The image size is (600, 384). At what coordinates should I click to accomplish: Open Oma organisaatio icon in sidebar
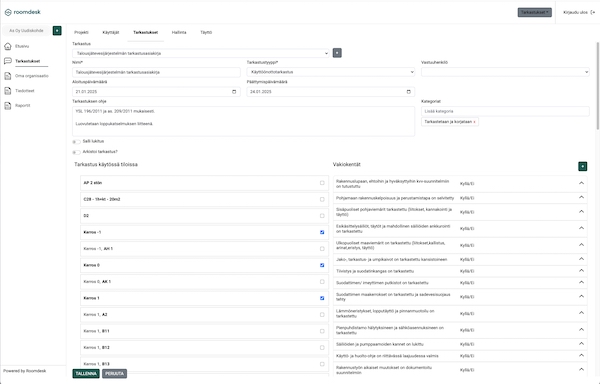[8, 76]
